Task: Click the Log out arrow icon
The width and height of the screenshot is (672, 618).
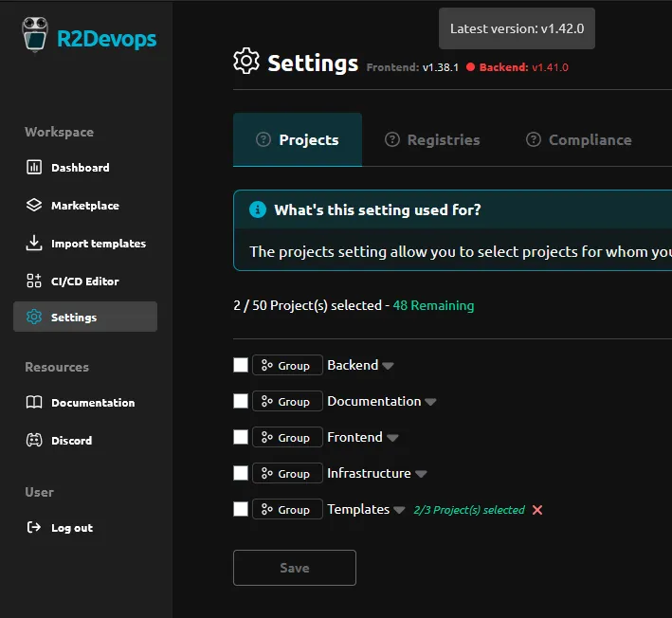Action: (x=34, y=527)
